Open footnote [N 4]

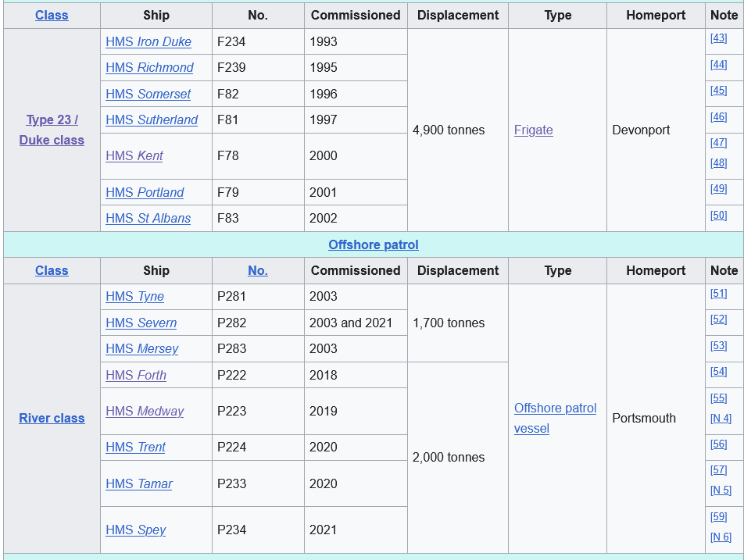[x=721, y=418]
